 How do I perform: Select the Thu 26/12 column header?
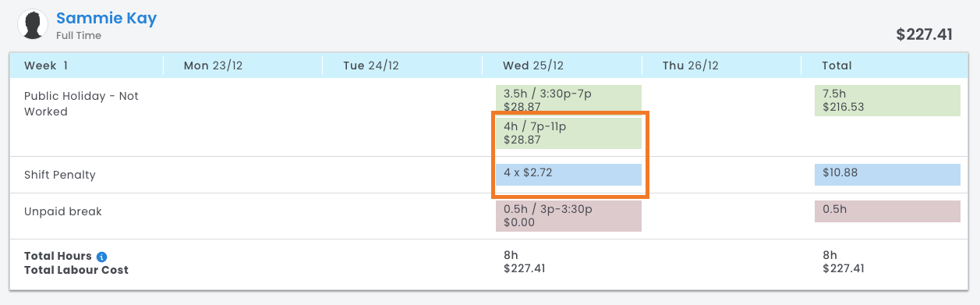point(690,66)
